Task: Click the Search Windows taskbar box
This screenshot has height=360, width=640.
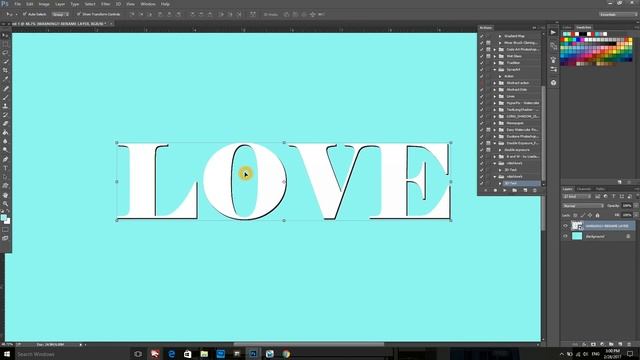Action: click(71, 354)
